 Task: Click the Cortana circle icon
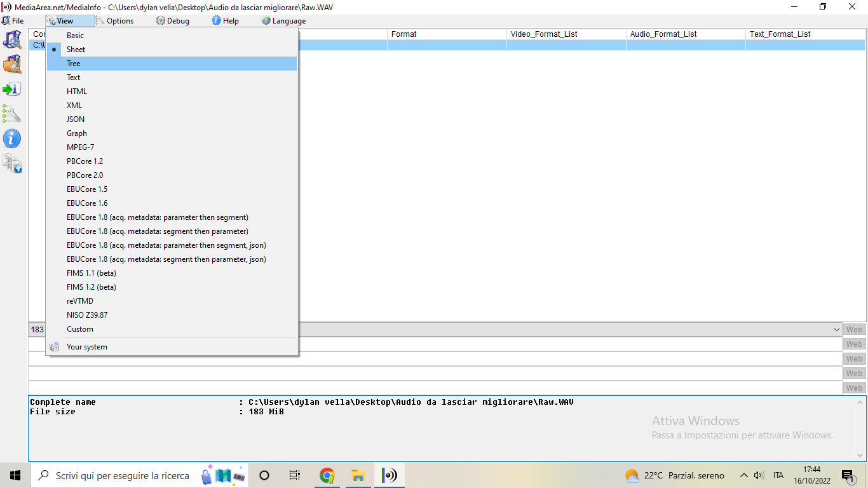[265, 475]
